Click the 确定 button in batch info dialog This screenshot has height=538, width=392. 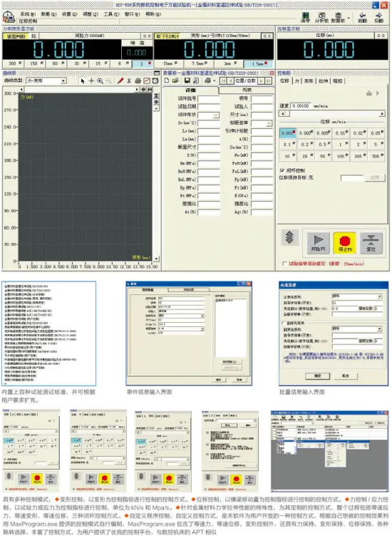coord(318,376)
